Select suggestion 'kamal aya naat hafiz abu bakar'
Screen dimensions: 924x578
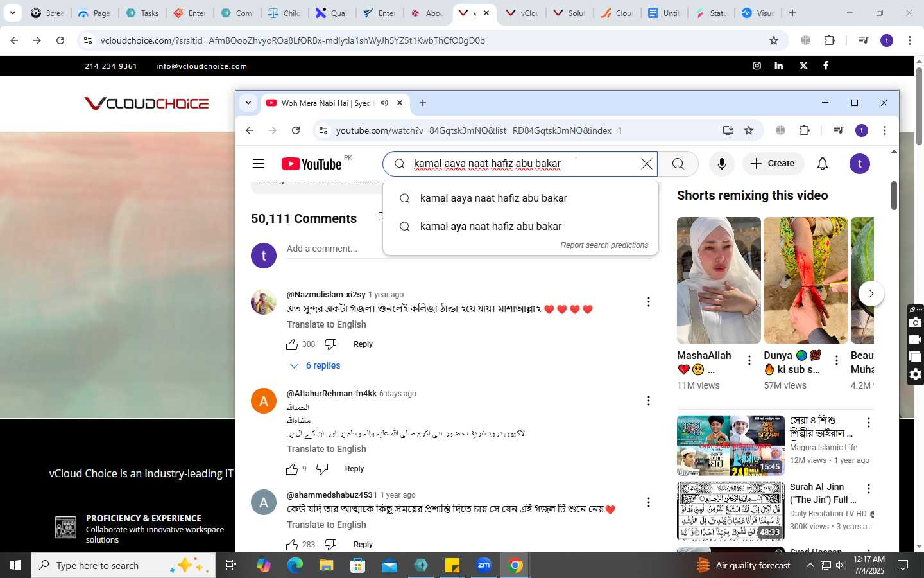[x=520, y=226]
